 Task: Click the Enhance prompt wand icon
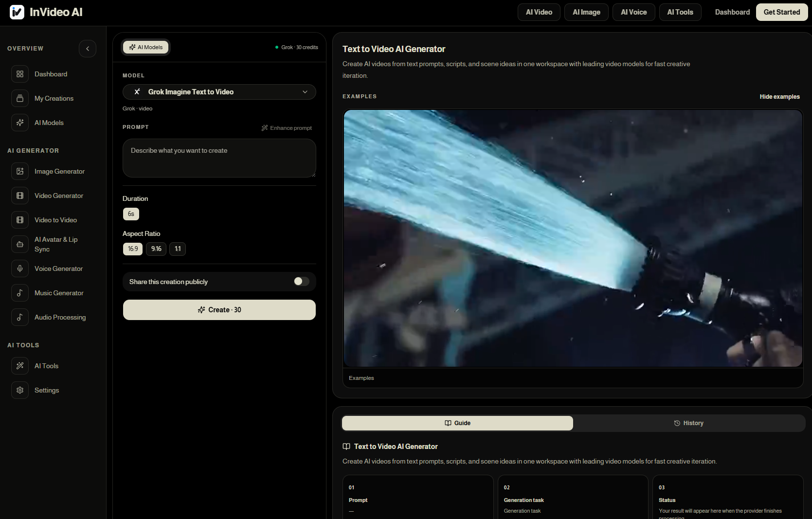[265, 128]
